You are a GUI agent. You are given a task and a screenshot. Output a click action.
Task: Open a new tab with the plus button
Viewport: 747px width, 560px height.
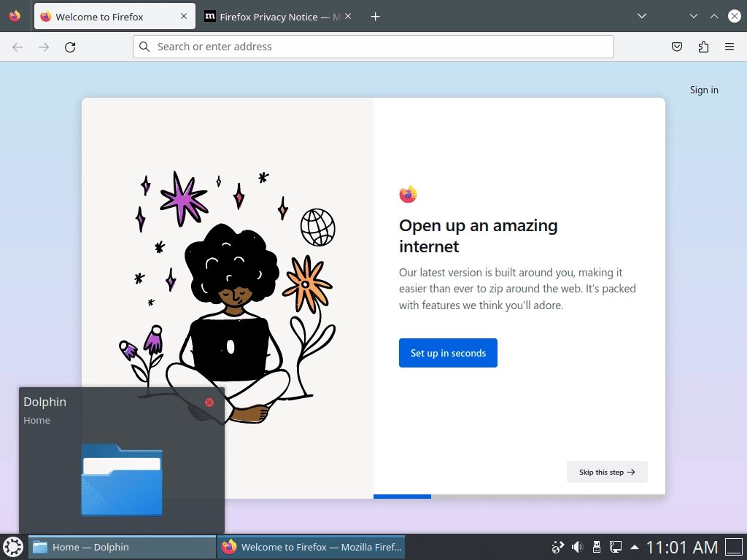coord(376,17)
